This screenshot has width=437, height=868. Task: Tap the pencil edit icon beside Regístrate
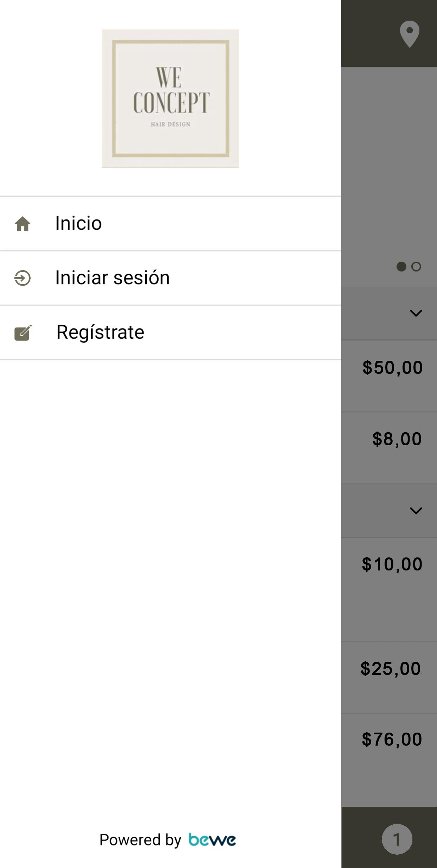(x=23, y=333)
